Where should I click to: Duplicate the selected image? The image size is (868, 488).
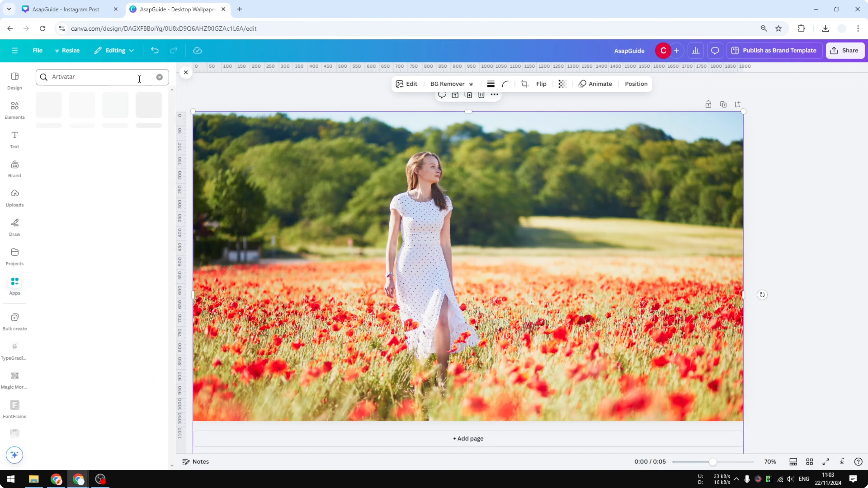pyautogui.click(x=468, y=95)
